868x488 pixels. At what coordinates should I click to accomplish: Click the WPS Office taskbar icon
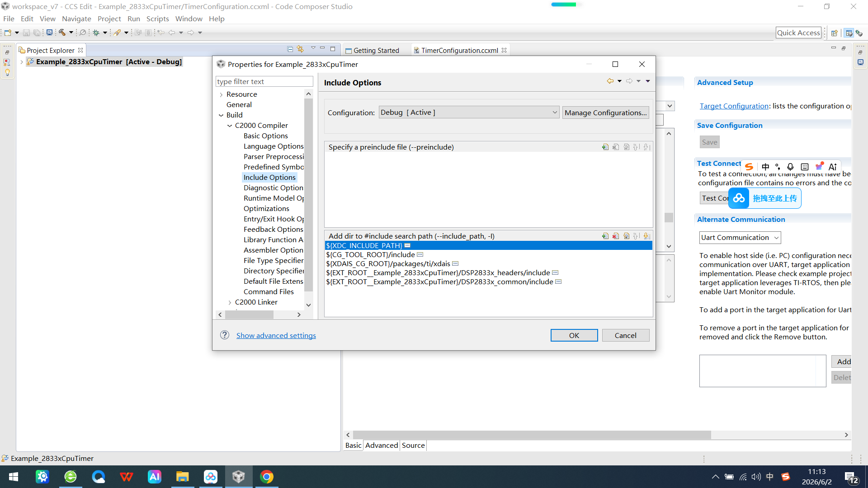pos(127,477)
